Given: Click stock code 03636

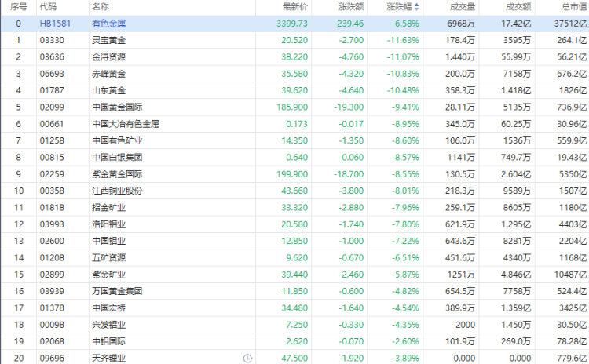Looking at the screenshot, I should pos(52,57).
